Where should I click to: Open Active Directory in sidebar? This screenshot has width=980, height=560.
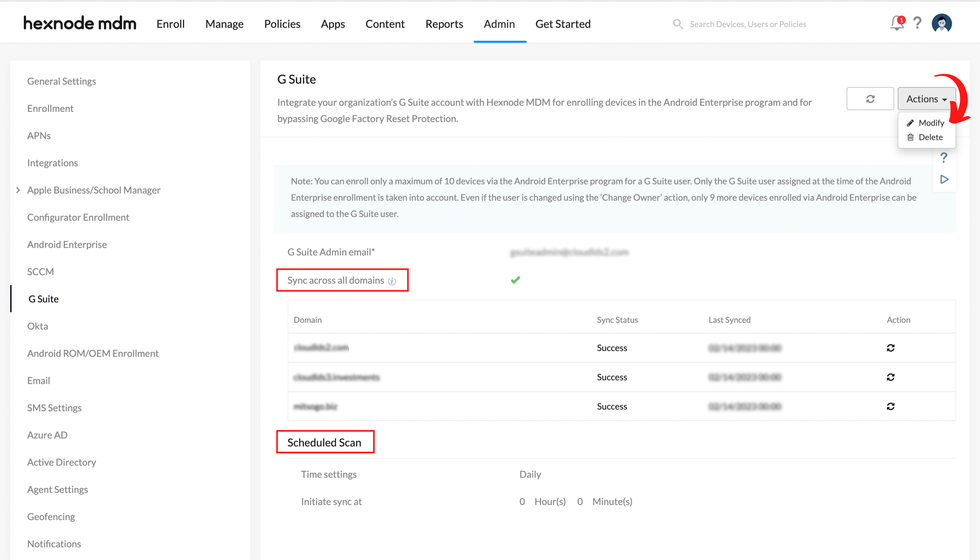click(62, 462)
